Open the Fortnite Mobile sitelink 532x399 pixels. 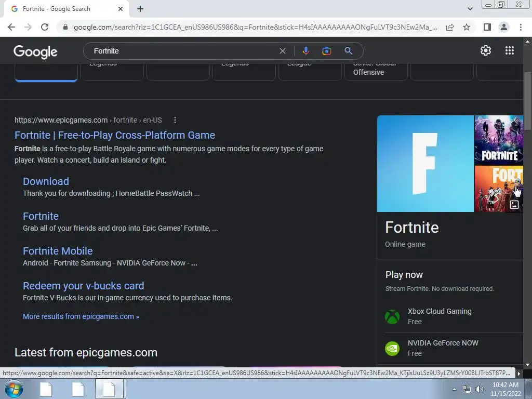pyautogui.click(x=58, y=251)
